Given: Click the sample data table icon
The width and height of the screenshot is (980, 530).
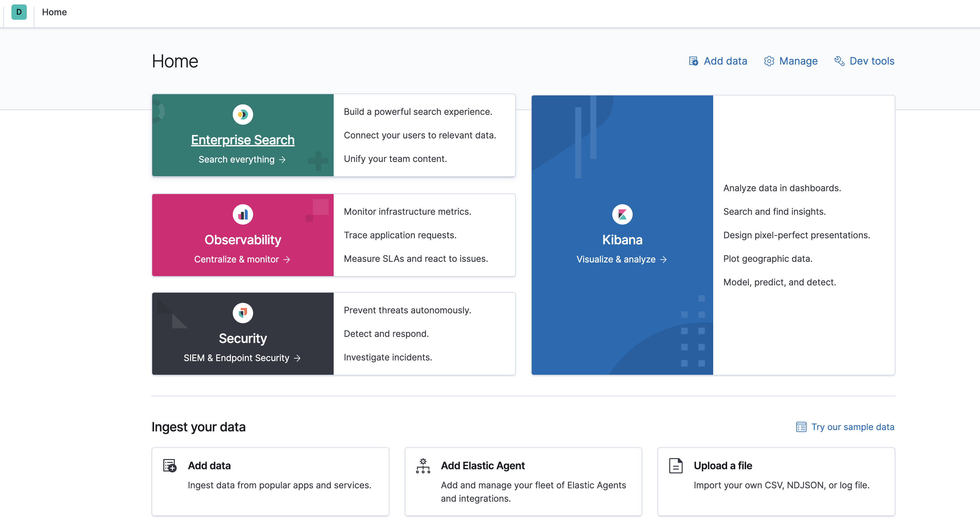Looking at the screenshot, I should (801, 427).
